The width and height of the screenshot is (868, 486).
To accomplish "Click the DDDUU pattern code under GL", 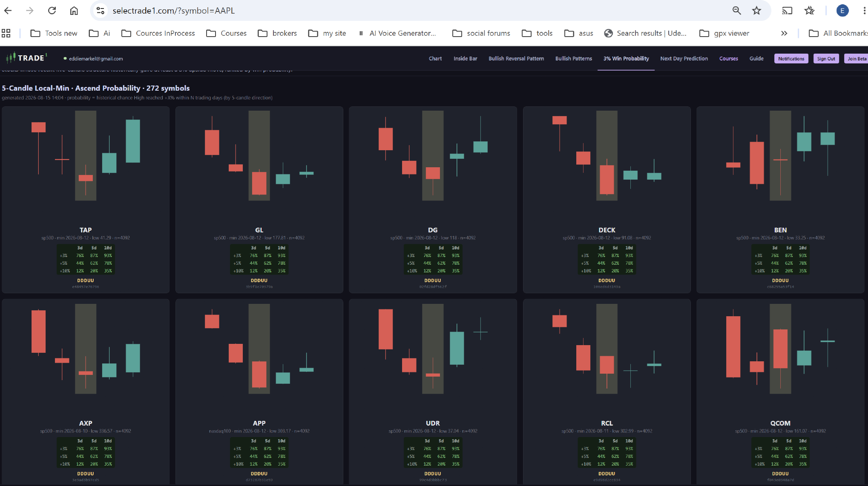I will click(x=259, y=280).
